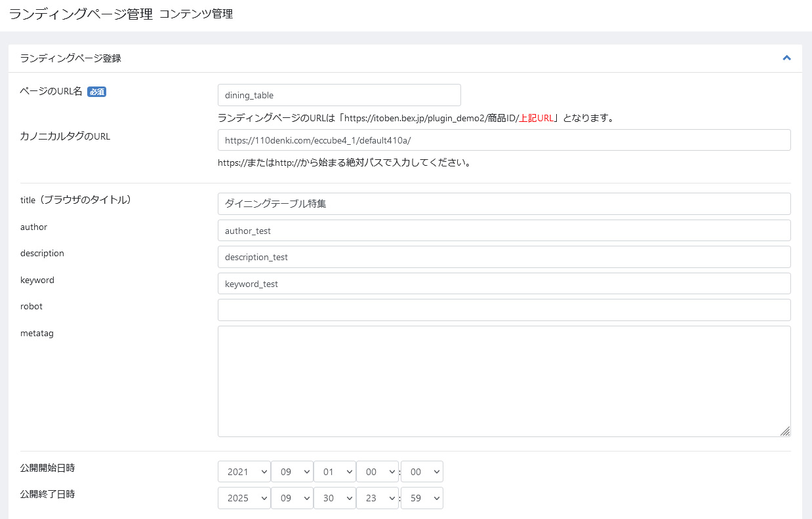Click the description label

[42, 253]
